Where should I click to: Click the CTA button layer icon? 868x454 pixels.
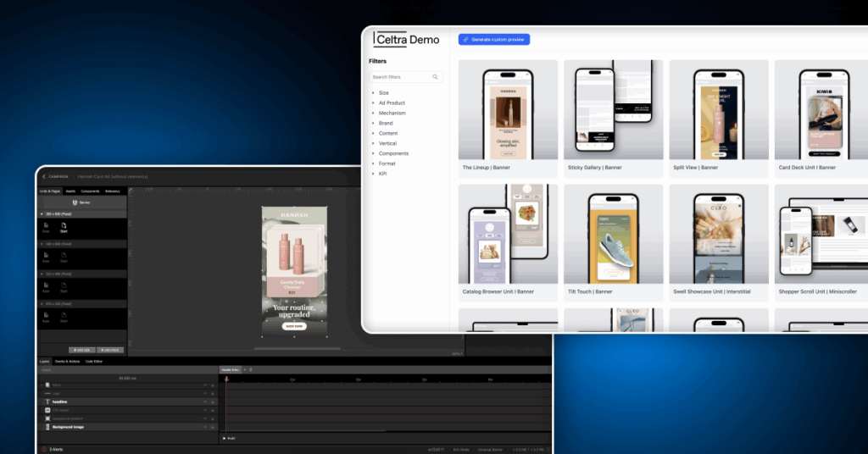click(47, 410)
